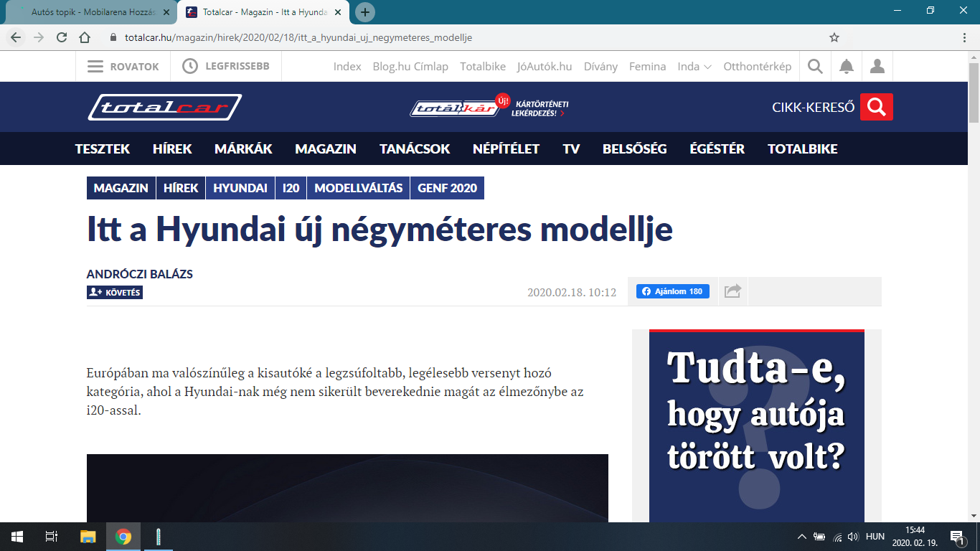The image size is (980, 551).
Task: Open the volume control in system tray
Action: coord(853,537)
